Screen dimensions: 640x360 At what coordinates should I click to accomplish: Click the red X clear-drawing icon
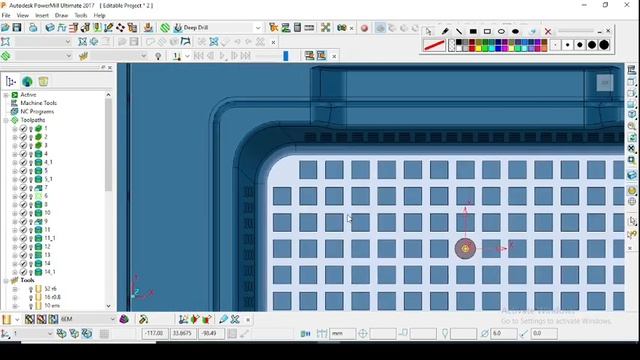[548, 31]
